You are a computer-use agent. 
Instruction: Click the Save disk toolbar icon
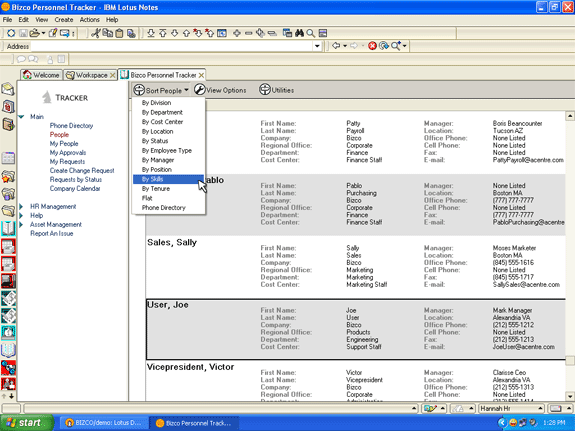click(23, 33)
